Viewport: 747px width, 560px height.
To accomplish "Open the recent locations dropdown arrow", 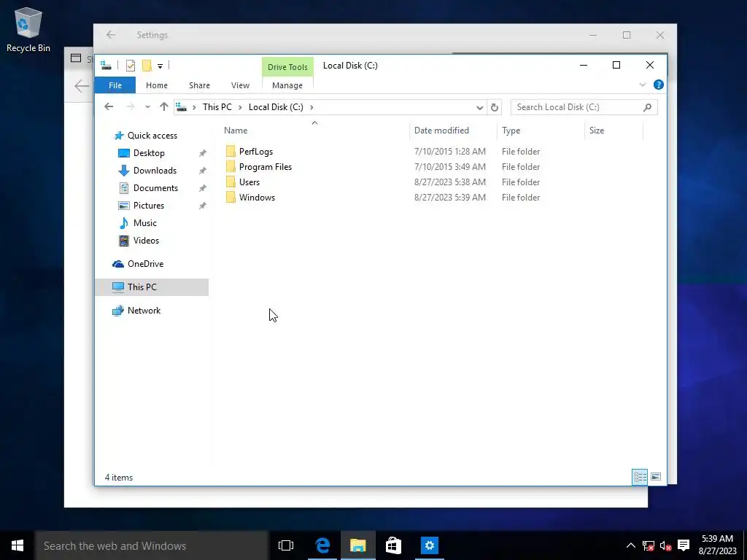I will pos(147,107).
